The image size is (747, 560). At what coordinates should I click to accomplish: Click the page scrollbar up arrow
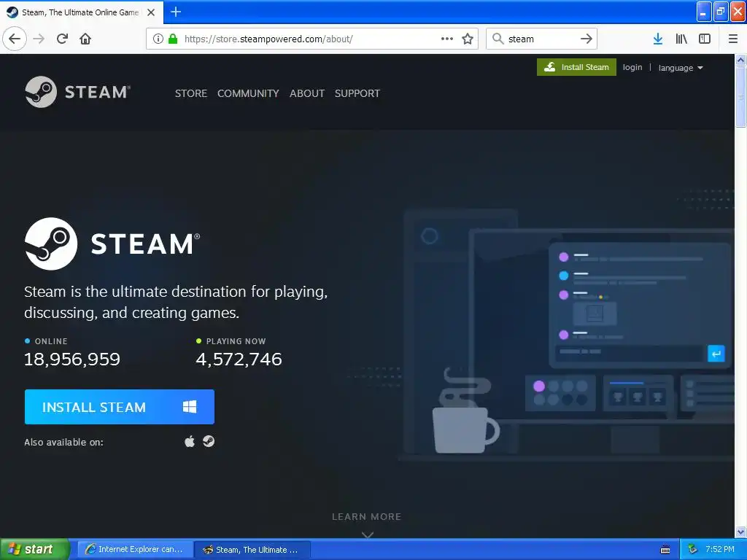[740, 60]
